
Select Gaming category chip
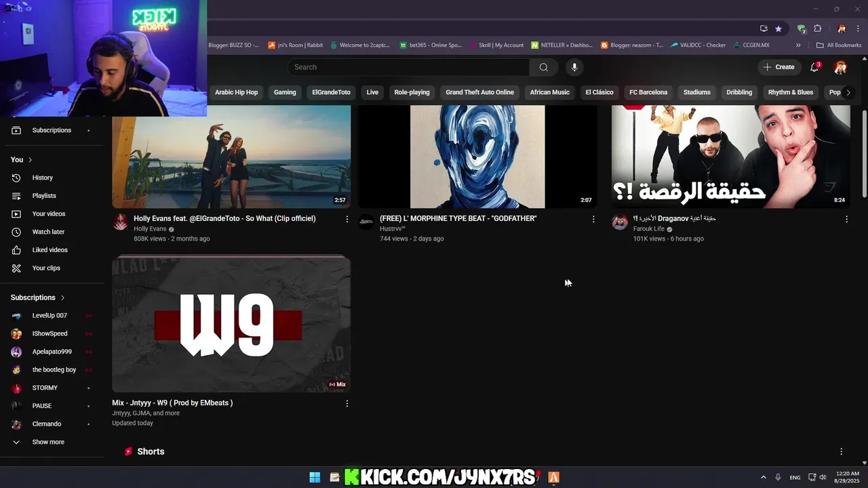(285, 92)
